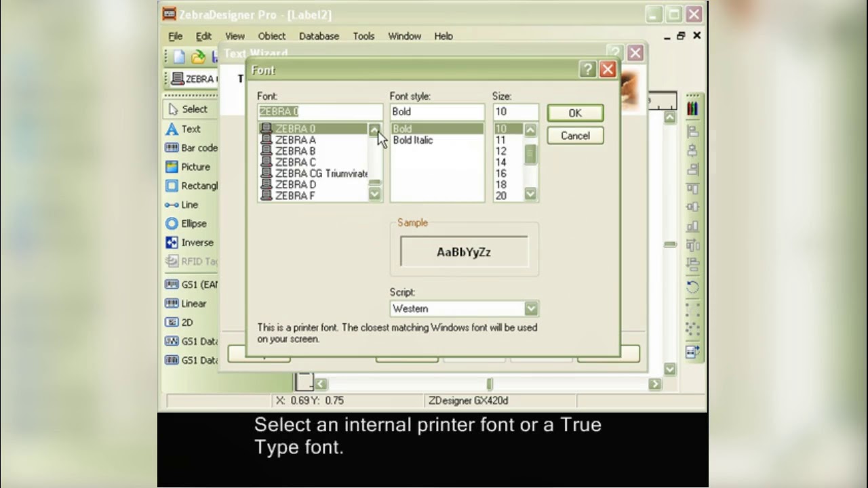Click the Open folder toolbar icon
The width and height of the screenshot is (868, 488).
pyautogui.click(x=197, y=57)
